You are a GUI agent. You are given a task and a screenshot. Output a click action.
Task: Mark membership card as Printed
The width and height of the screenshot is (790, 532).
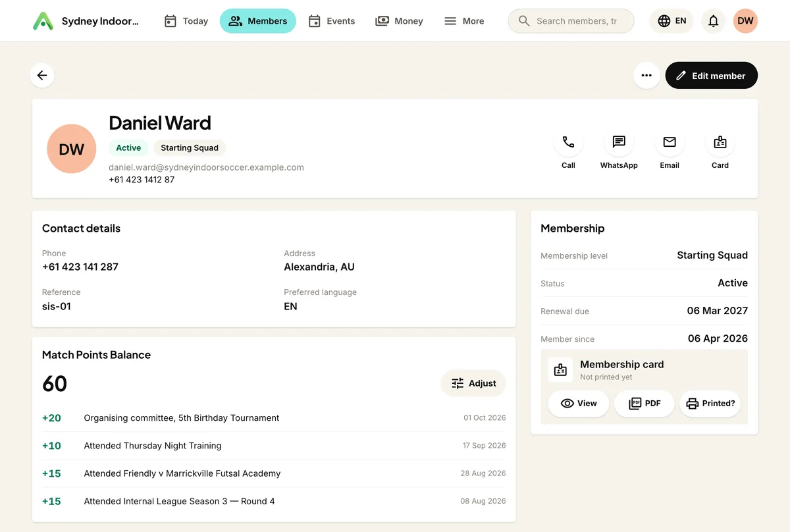(x=710, y=404)
